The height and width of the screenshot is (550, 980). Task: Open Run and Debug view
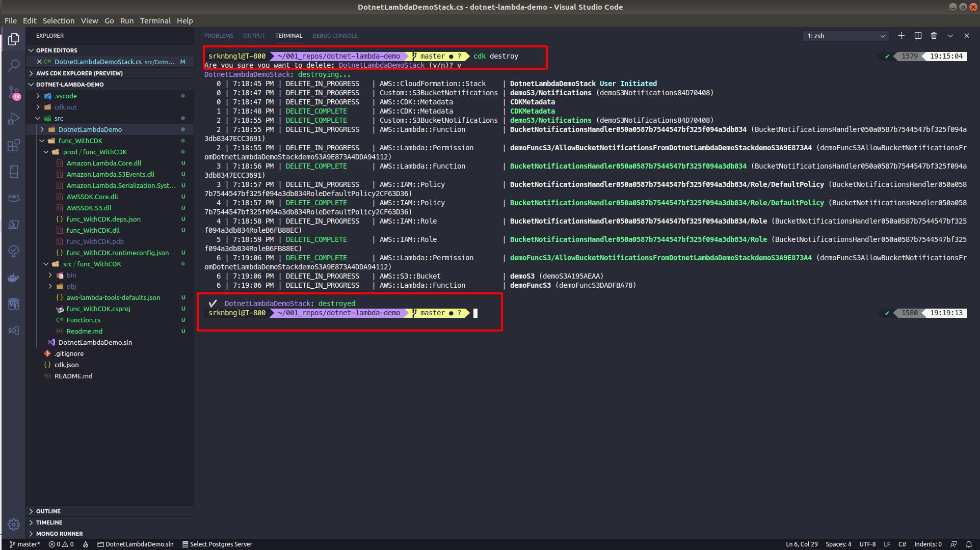click(x=14, y=119)
